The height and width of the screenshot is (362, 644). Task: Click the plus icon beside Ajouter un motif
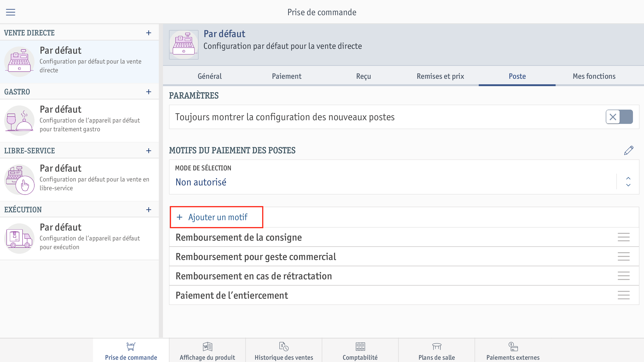180,217
